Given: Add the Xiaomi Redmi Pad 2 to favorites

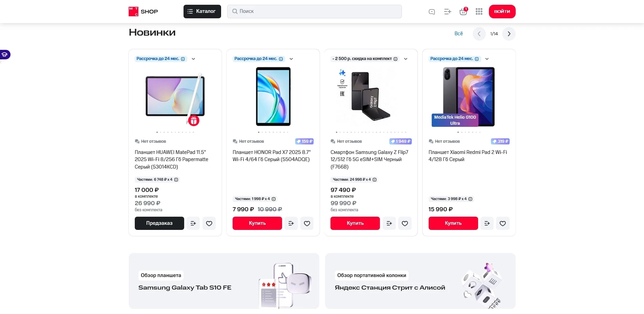Looking at the screenshot, I should point(503,223).
